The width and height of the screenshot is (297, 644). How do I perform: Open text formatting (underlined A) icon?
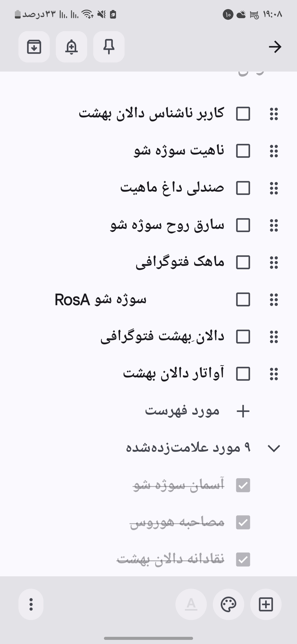[191, 604]
